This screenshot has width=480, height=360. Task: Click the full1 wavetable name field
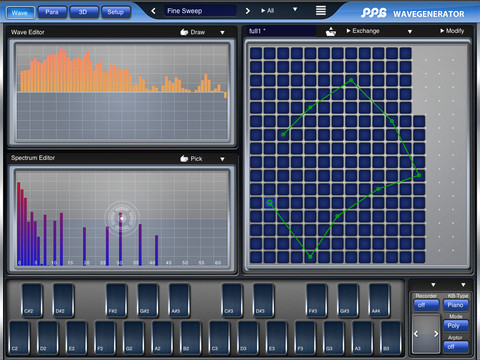point(281,31)
